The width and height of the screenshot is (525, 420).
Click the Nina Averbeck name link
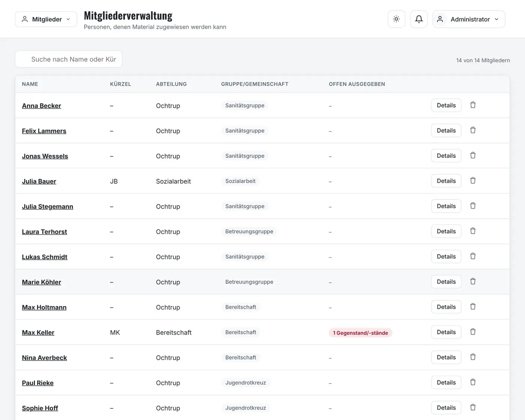44,357
